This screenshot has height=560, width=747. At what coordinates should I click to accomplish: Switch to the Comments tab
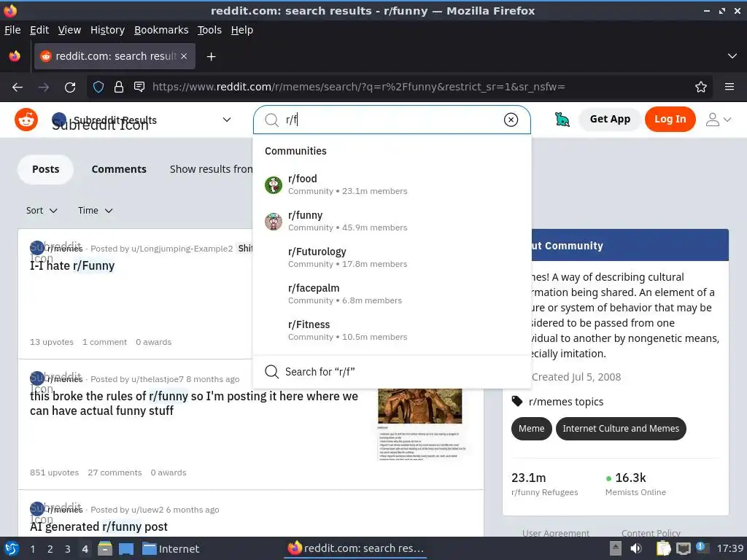pos(119,169)
